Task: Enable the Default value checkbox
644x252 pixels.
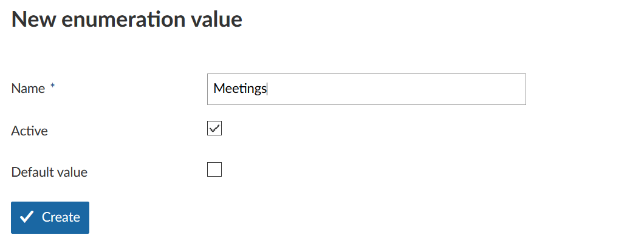Action: point(214,169)
